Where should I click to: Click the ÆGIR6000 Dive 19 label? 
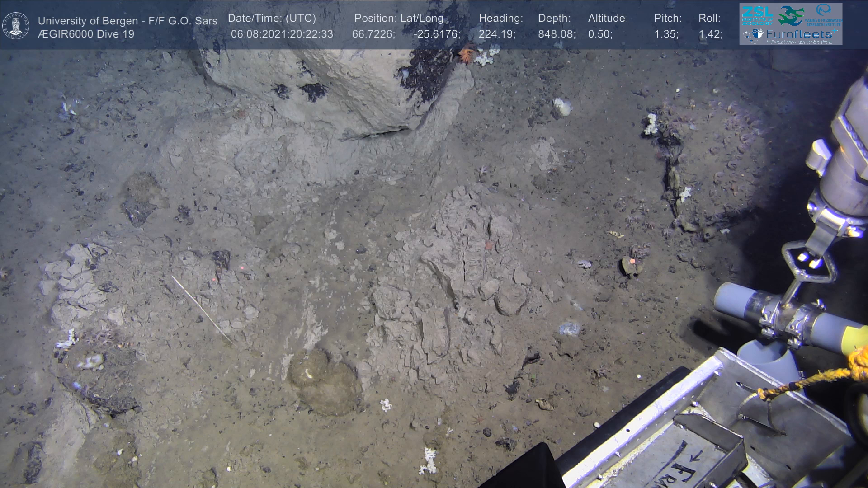point(86,34)
